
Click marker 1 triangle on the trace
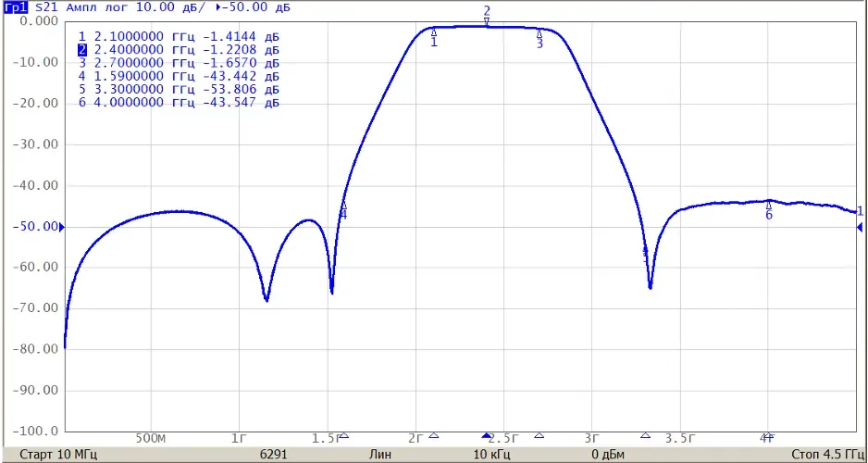pyautogui.click(x=434, y=33)
